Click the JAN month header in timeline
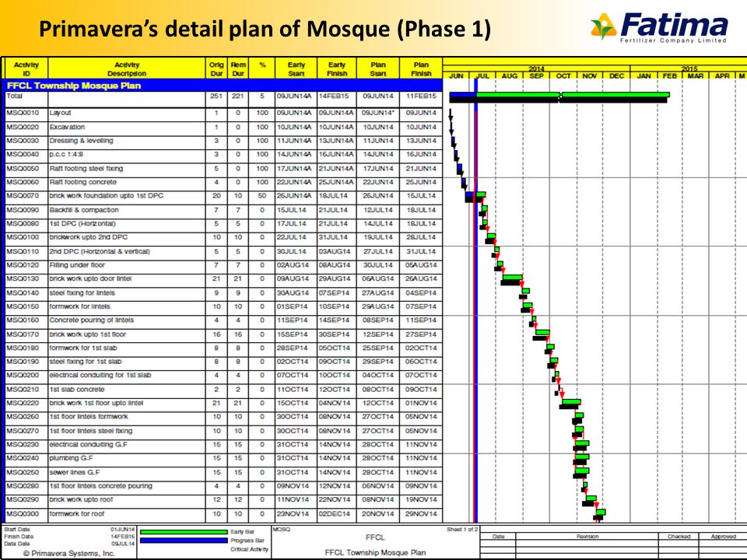The image size is (747, 560). click(644, 76)
